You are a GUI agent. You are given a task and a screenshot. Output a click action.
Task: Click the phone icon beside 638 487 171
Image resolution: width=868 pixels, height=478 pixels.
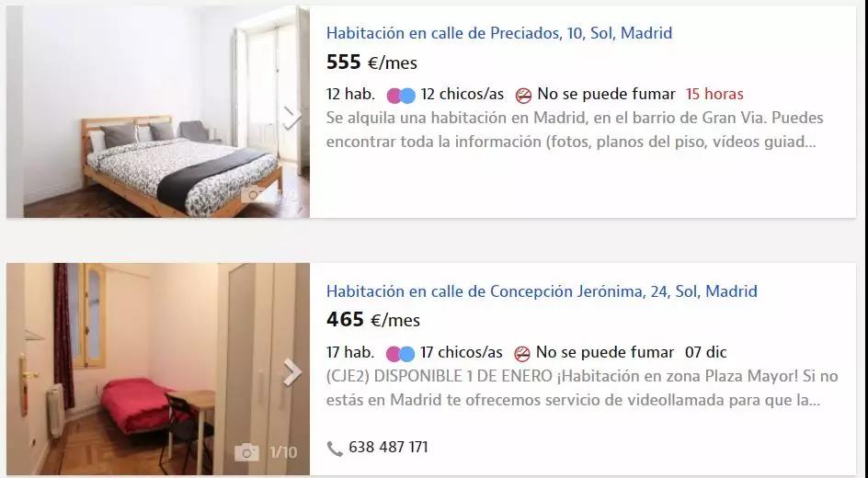click(x=335, y=448)
